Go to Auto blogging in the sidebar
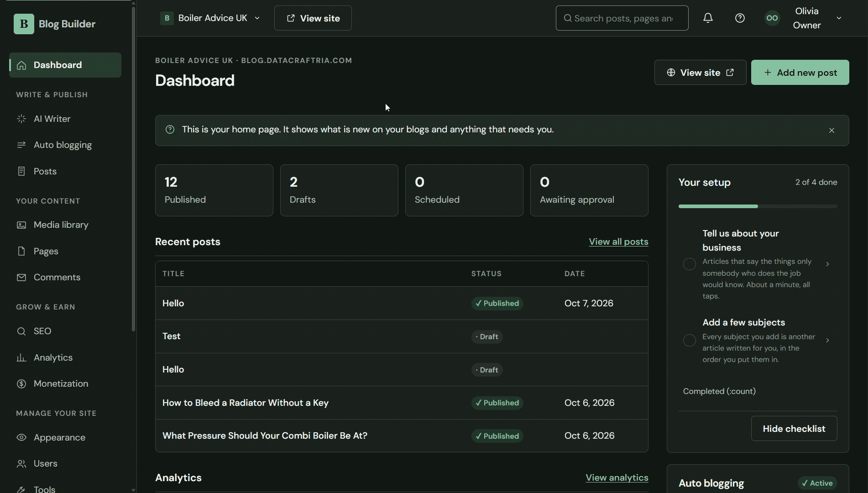868x493 pixels. point(65,145)
